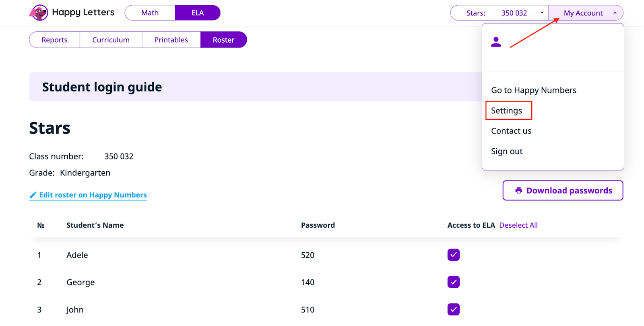Switch to the Math subject tab
The height and width of the screenshot is (326, 644).
[x=150, y=13]
